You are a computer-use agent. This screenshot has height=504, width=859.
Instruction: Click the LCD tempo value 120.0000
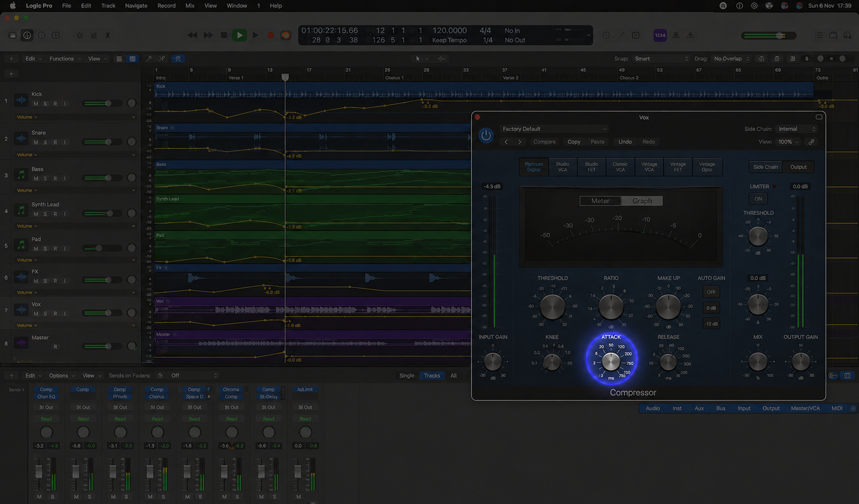click(449, 31)
